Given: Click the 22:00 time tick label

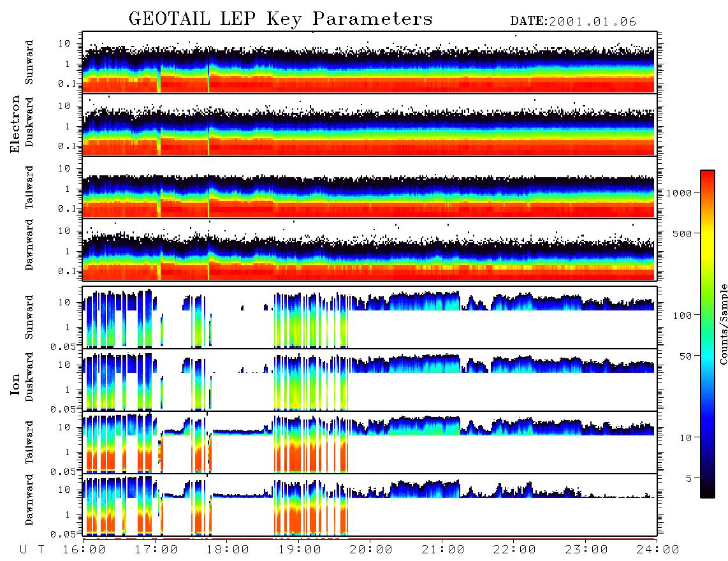Looking at the screenshot, I should click(x=514, y=550).
